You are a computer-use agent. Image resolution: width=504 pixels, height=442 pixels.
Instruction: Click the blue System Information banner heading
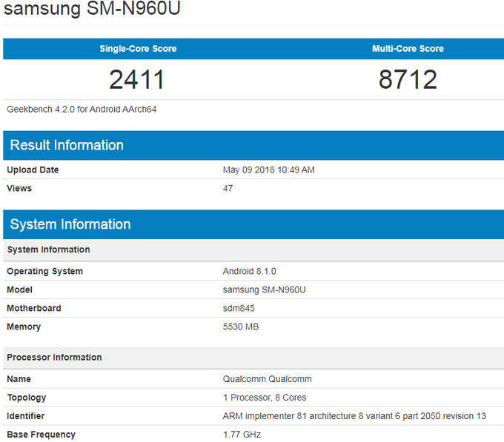pos(70,224)
